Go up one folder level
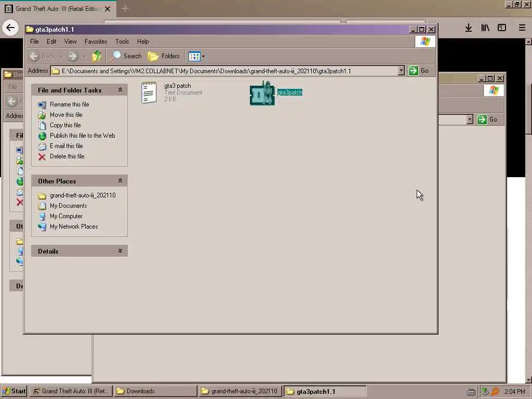The image size is (532, 399). pos(97,56)
